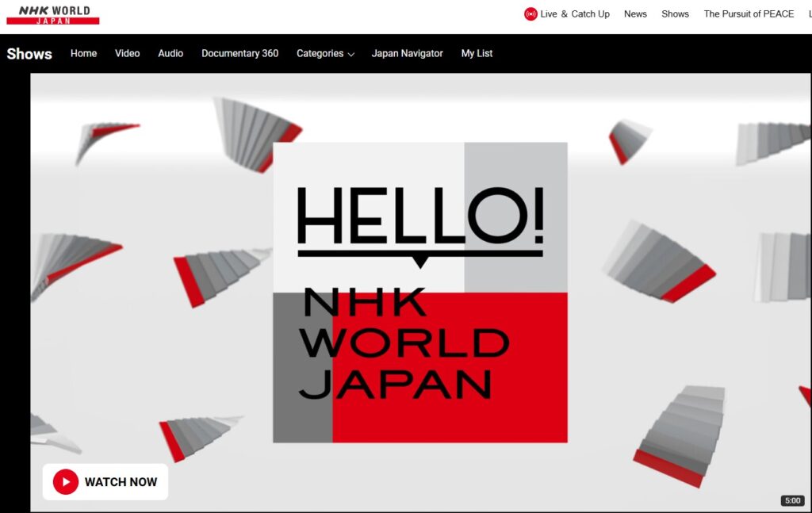
Task: Select the Home menu item
Action: (x=83, y=54)
